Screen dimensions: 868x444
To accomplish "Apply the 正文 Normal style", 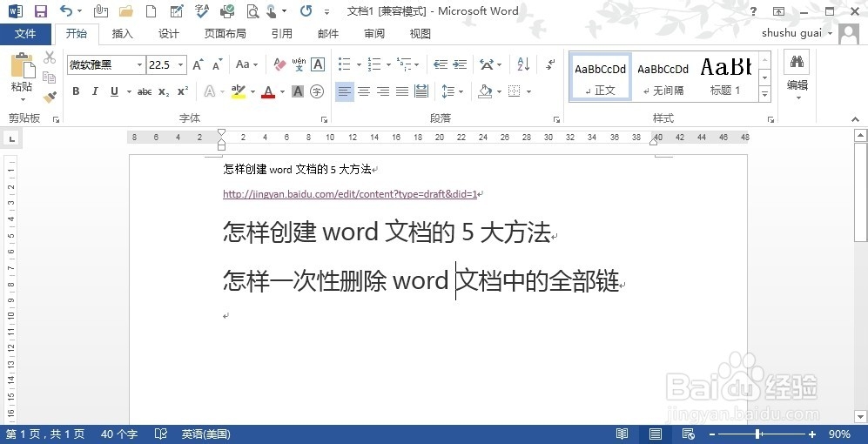I will point(601,77).
